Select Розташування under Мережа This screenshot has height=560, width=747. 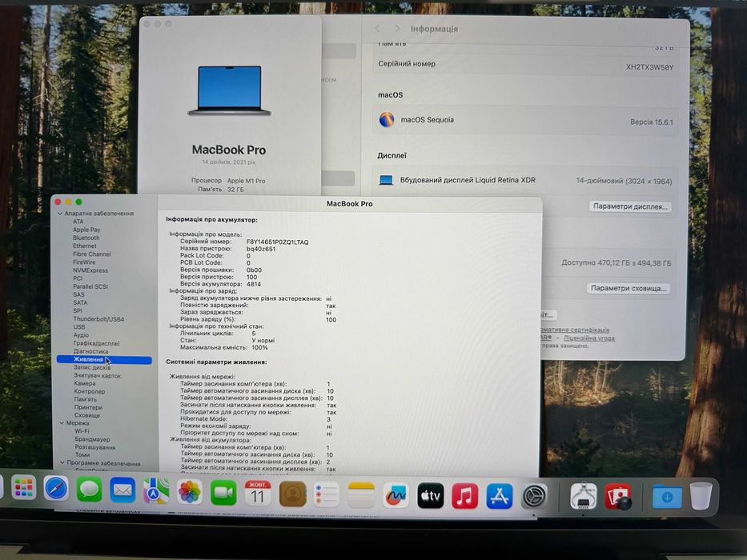95,447
